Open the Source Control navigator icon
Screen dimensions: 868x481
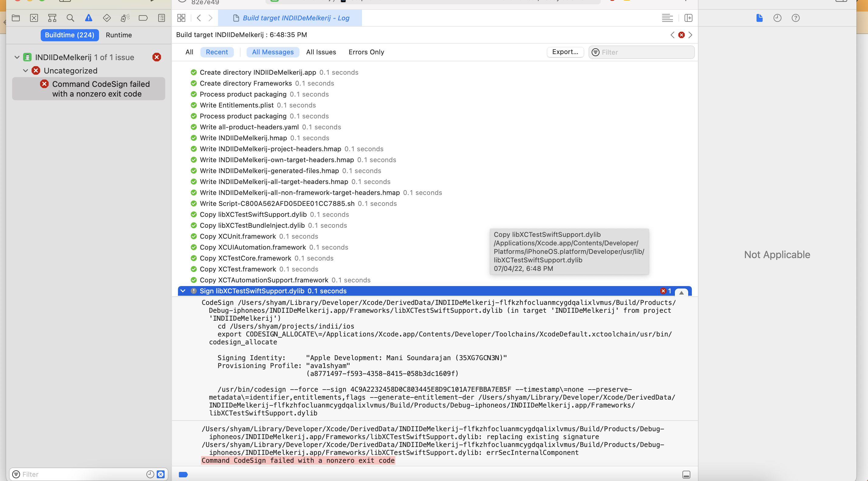[34, 18]
